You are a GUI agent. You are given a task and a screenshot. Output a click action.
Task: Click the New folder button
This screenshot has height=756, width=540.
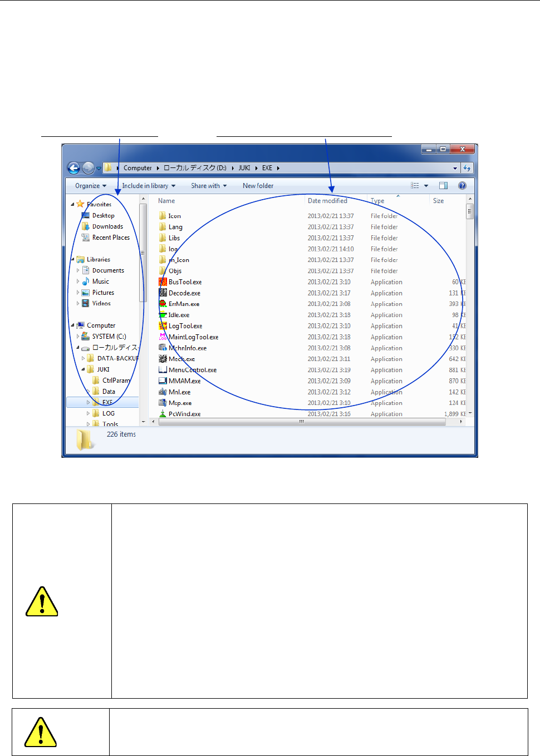click(258, 186)
